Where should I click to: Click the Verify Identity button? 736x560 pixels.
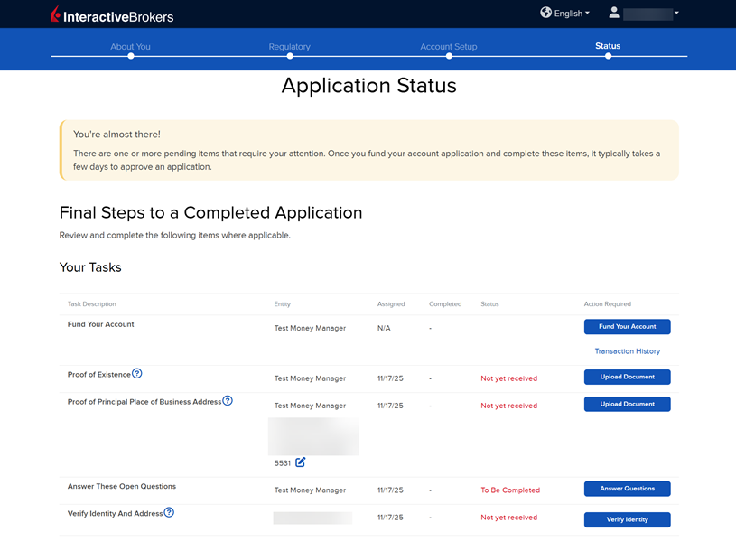(627, 519)
